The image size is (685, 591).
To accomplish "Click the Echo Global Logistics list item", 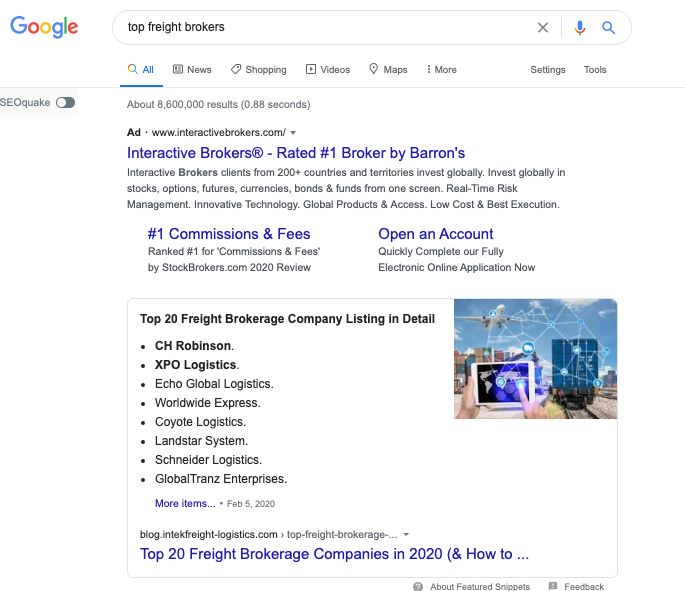I will click(214, 384).
